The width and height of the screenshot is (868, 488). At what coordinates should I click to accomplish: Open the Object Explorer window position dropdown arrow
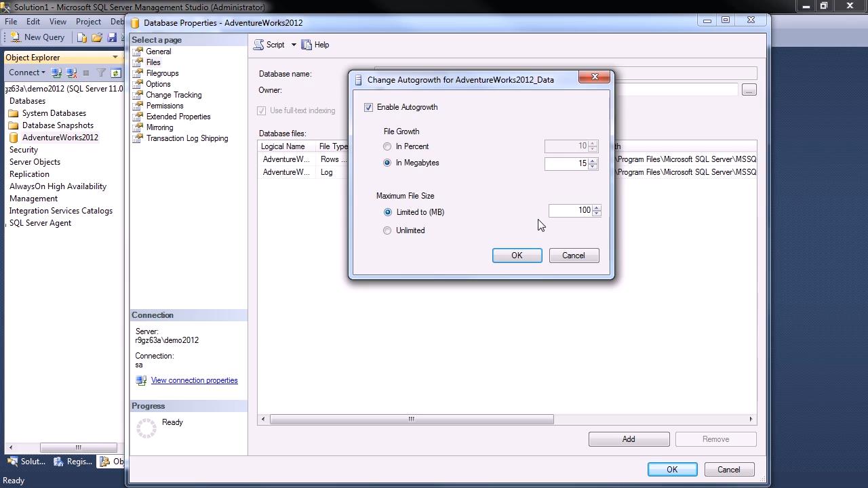coord(115,58)
